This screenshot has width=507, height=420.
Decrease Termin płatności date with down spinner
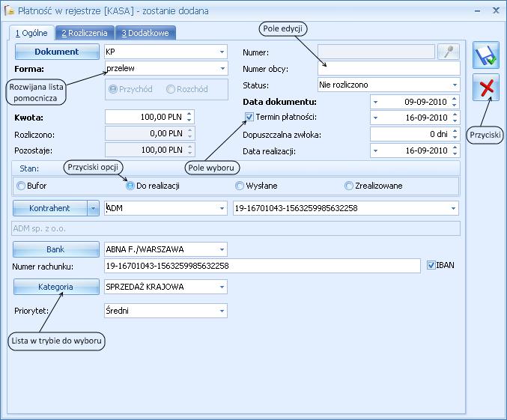[455, 121]
